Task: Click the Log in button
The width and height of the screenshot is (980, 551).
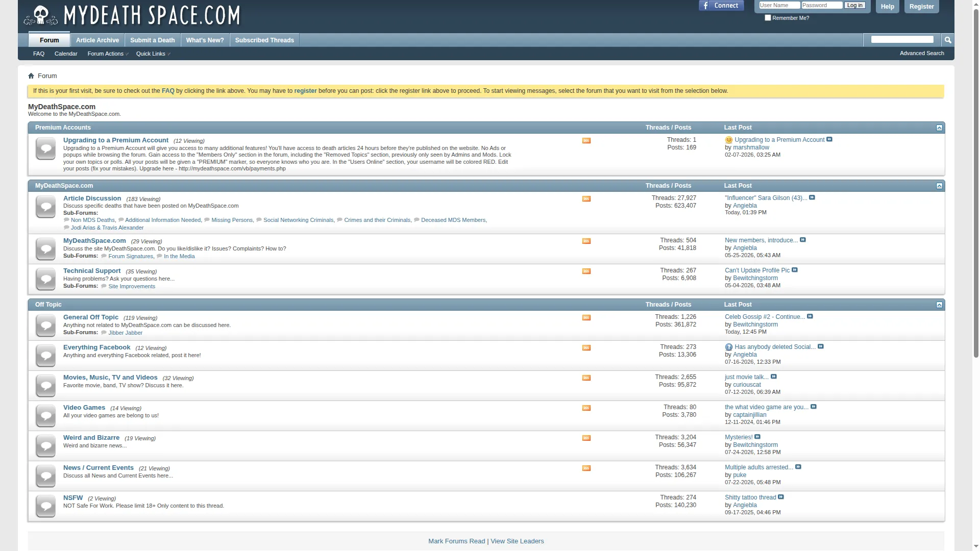Action: [x=855, y=6]
